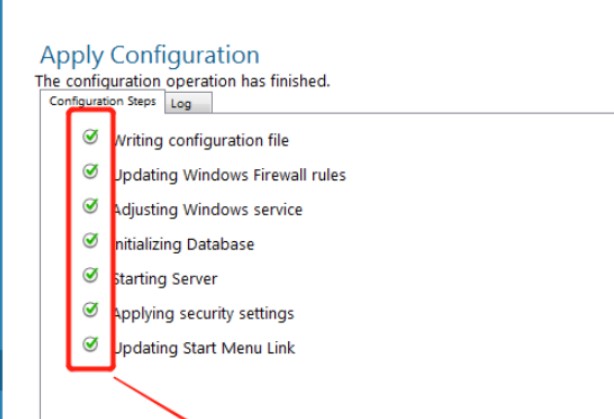
Task: Click the Updating Start Menu Link label
Action: click(x=206, y=348)
